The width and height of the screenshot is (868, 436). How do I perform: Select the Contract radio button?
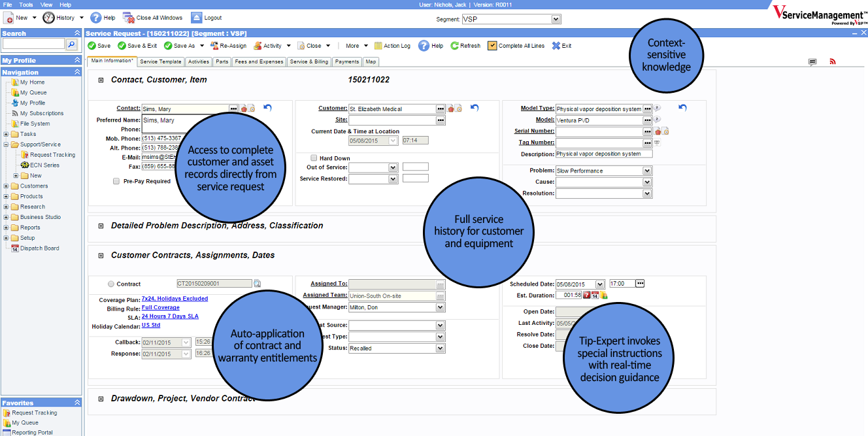(110, 284)
